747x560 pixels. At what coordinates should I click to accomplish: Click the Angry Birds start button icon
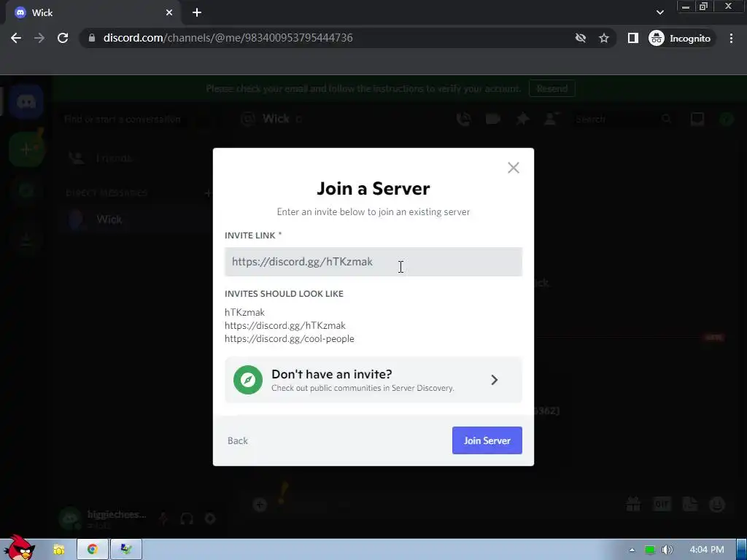click(18, 548)
